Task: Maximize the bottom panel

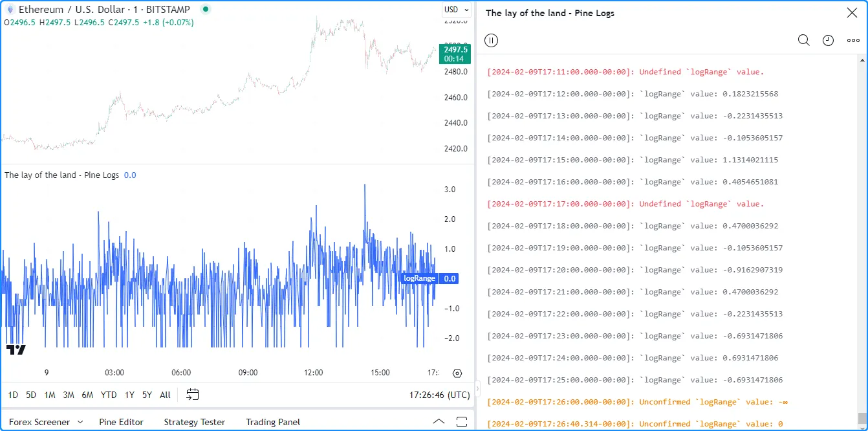Action: tap(462, 422)
